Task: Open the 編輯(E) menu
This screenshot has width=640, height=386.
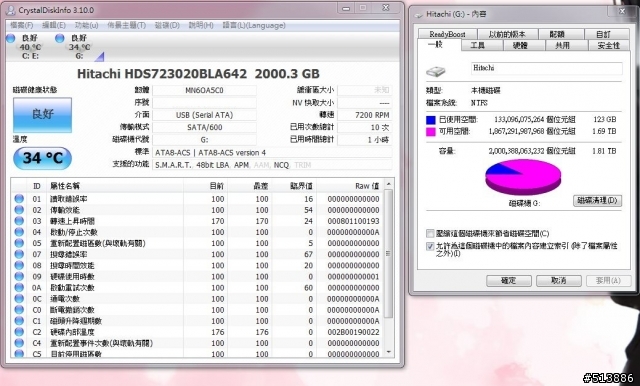Action: click(53, 25)
